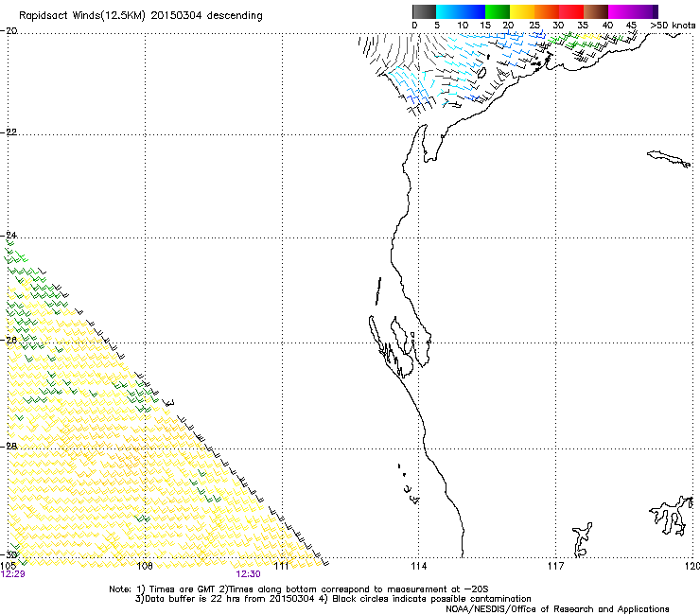Click the '-28' latitude axis label
Screen dimensions: 700x615
(x=9, y=447)
